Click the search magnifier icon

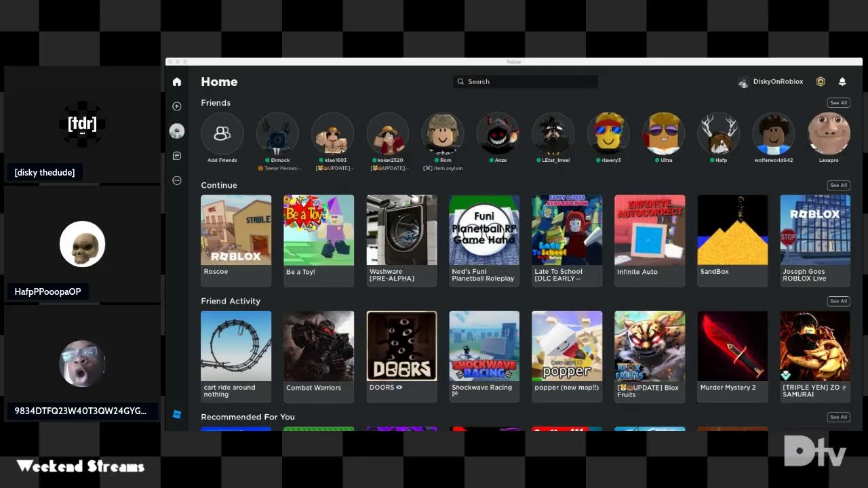coord(461,81)
